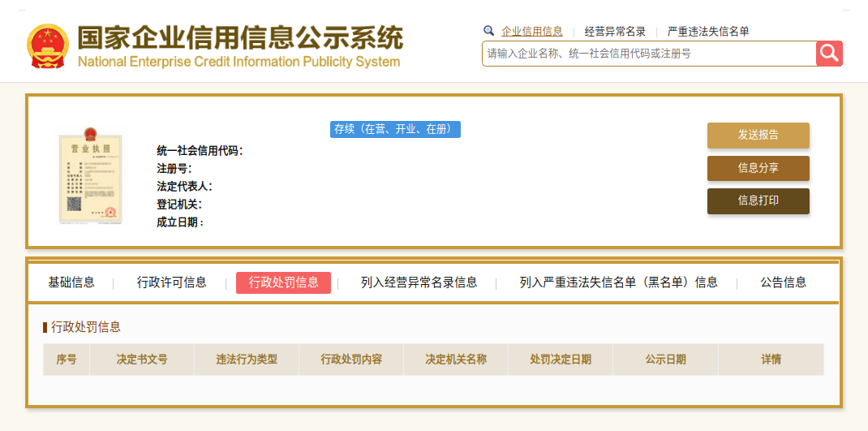Screen dimensions: 868x431
Task: Click the 法定代表人 label
Action: (184, 187)
